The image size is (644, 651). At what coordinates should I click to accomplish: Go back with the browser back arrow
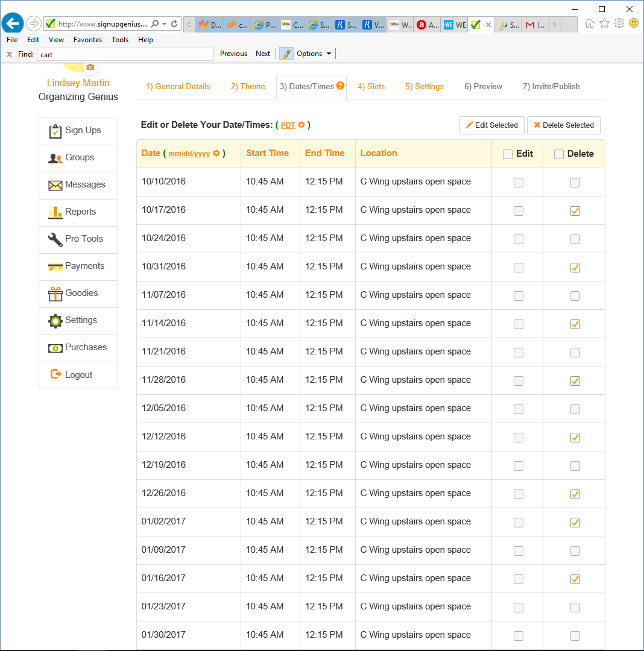(13, 24)
